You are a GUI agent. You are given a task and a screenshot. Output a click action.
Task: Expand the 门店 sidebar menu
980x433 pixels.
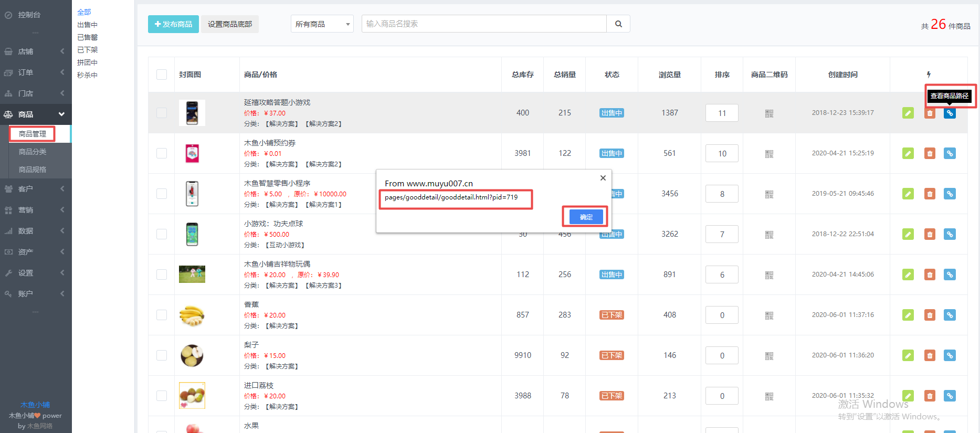(x=36, y=93)
